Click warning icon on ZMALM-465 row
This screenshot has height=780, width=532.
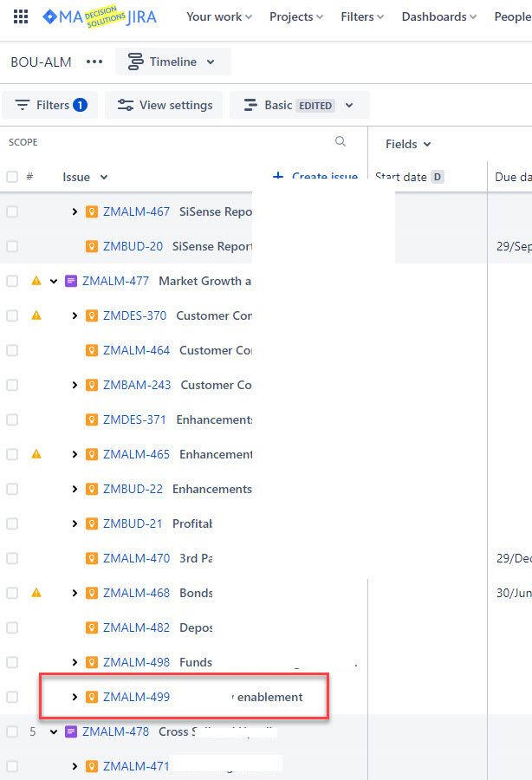pos(36,454)
